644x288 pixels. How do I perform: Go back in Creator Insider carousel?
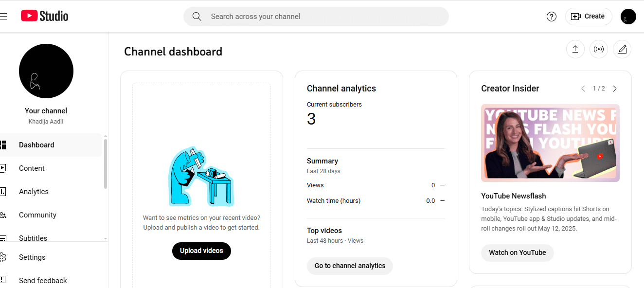583,89
